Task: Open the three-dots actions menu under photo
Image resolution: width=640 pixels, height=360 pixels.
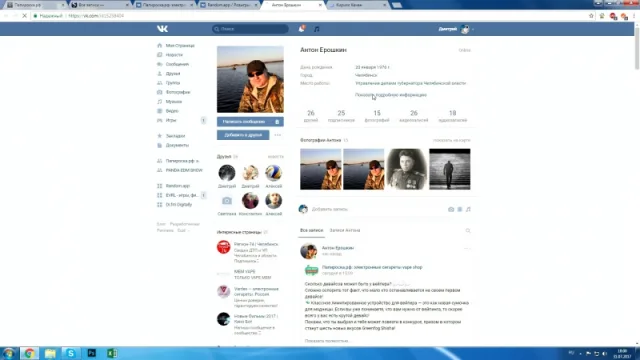Action: click(278, 135)
